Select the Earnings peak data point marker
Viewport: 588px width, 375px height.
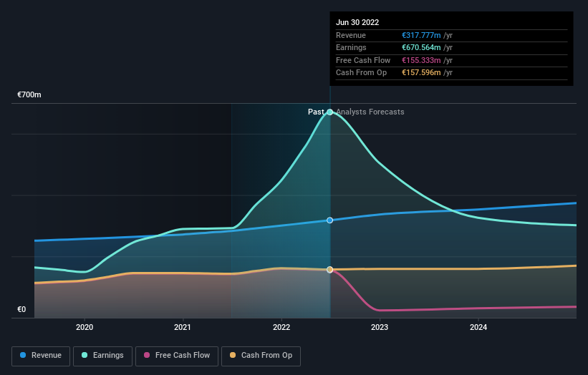(x=329, y=112)
